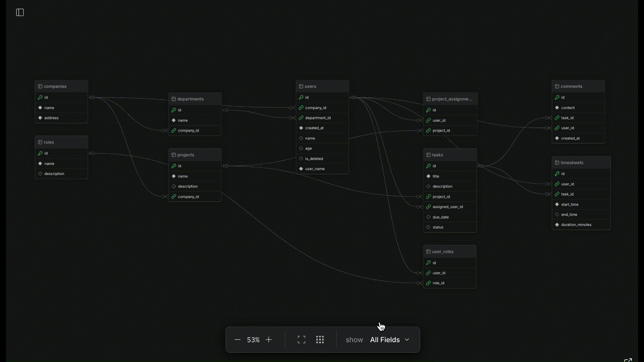644x362 pixels.
Task: Toggle the sidebar panel icon
Action: 20,12
